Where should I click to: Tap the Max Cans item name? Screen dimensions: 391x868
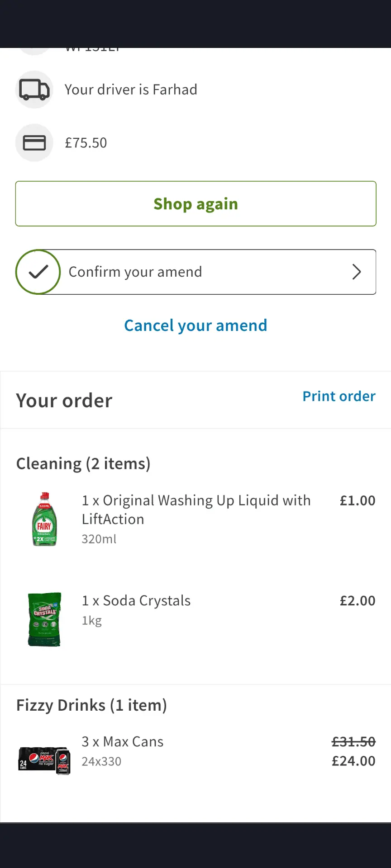tap(123, 742)
